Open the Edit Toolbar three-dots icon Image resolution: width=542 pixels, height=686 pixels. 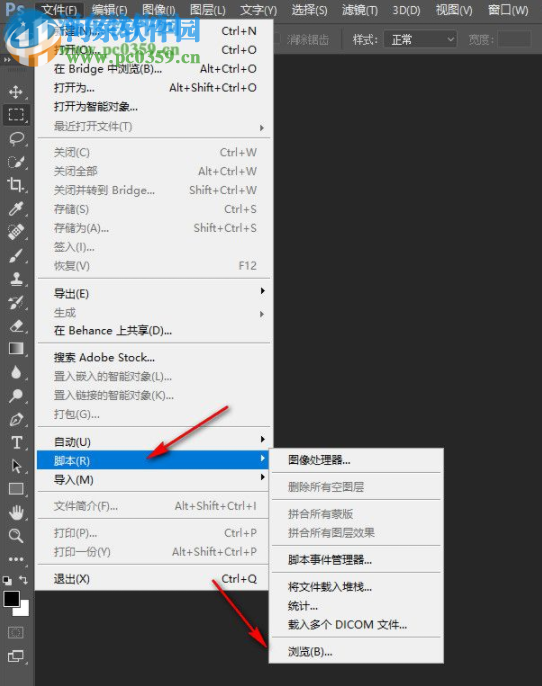(16, 559)
